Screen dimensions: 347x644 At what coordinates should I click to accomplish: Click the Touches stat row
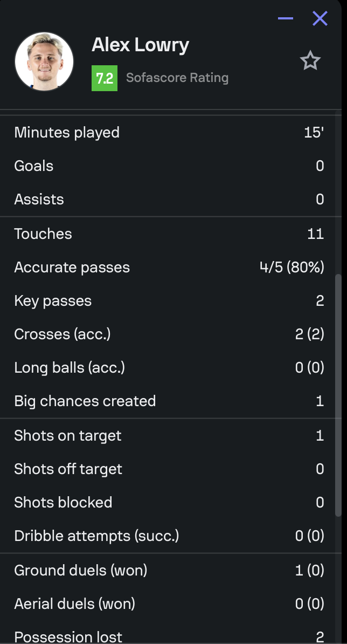coord(169,234)
